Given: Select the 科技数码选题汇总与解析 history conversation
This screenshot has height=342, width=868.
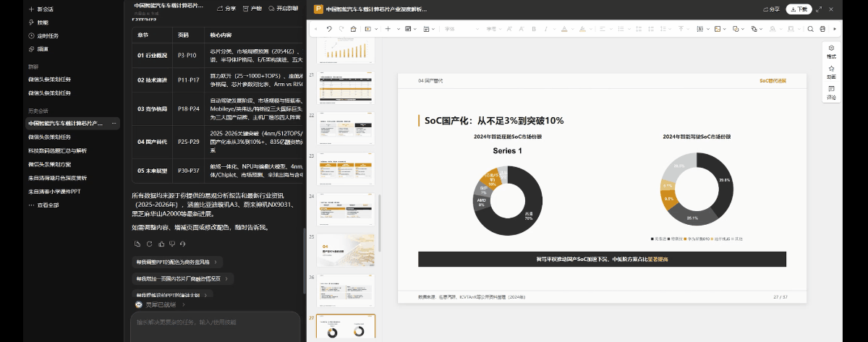Looking at the screenshot, I should (x=58, y=150).
